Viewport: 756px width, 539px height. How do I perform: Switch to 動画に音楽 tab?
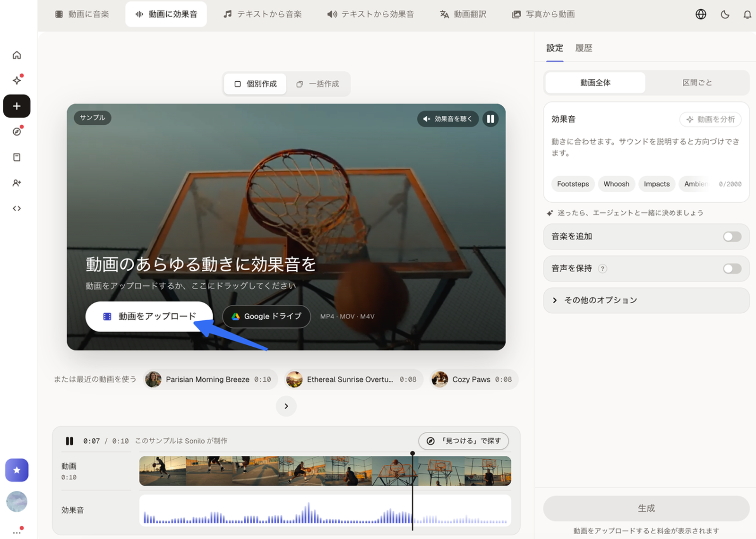point(82,14)
